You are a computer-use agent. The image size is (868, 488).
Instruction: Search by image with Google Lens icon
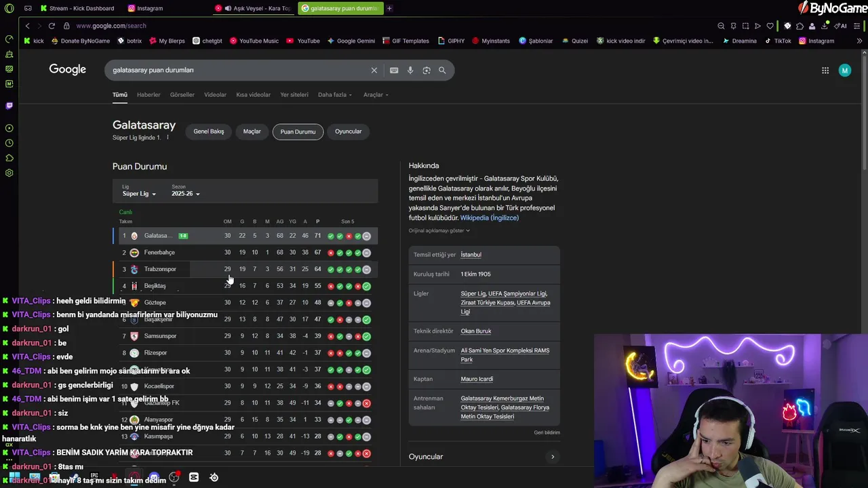tap(427, 70)
